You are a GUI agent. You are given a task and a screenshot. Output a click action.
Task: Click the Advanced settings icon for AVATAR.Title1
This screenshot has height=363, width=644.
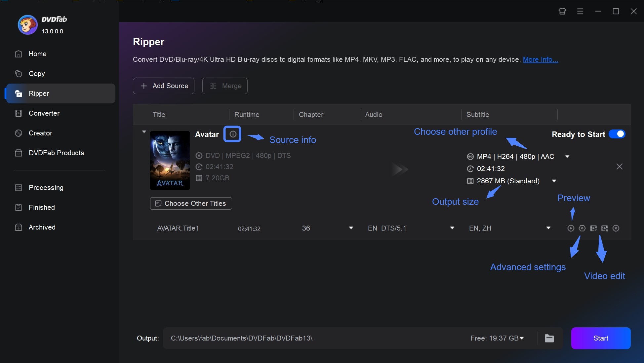(x=582, y=228)
